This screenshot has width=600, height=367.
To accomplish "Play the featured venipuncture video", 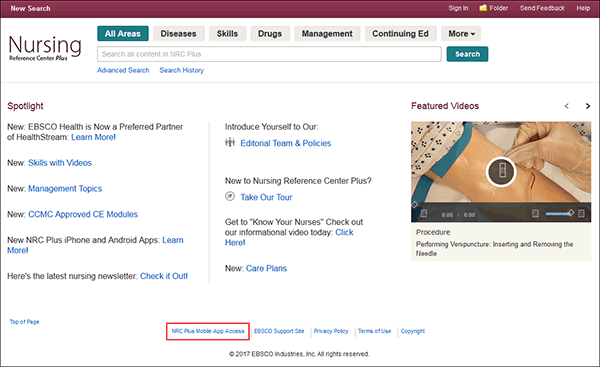I will tap(501, 172).
